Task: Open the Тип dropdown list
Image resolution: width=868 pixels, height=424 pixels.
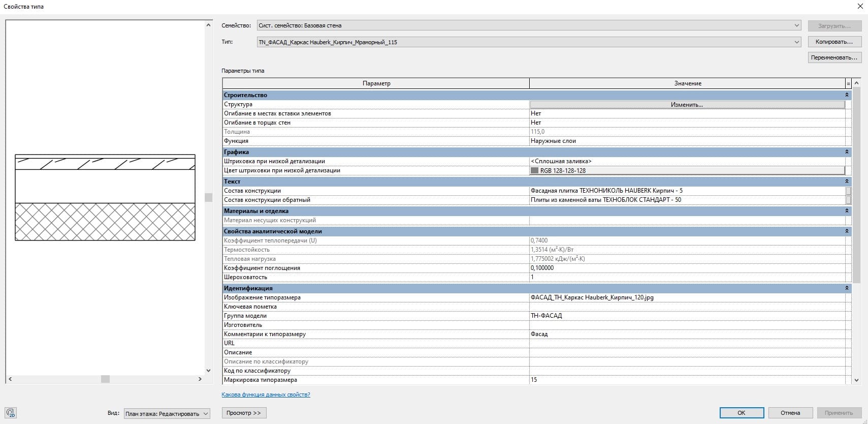Action: point(796,42)
